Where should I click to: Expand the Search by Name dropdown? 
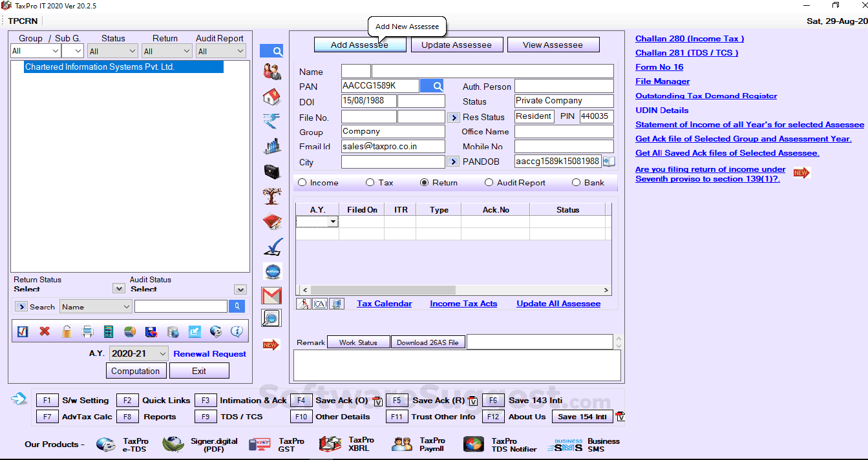tap(96, 307)
